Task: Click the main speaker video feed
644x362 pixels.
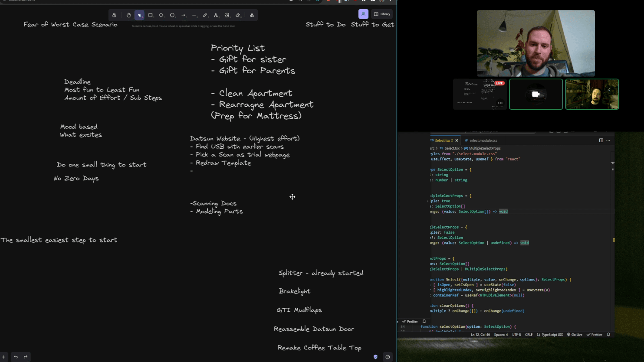Action: (536, 43)
